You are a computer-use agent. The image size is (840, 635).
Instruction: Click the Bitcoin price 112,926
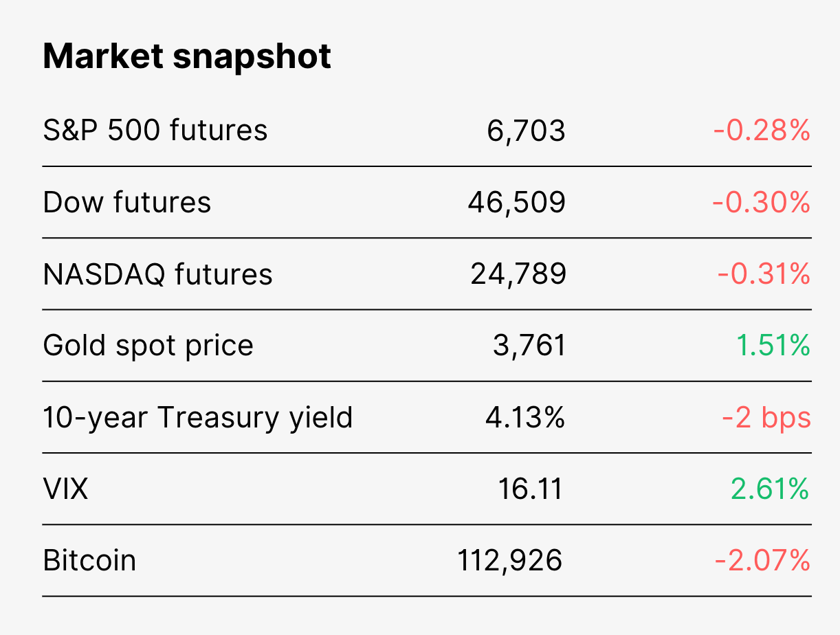pyautogui.click(x=510, y=561)
